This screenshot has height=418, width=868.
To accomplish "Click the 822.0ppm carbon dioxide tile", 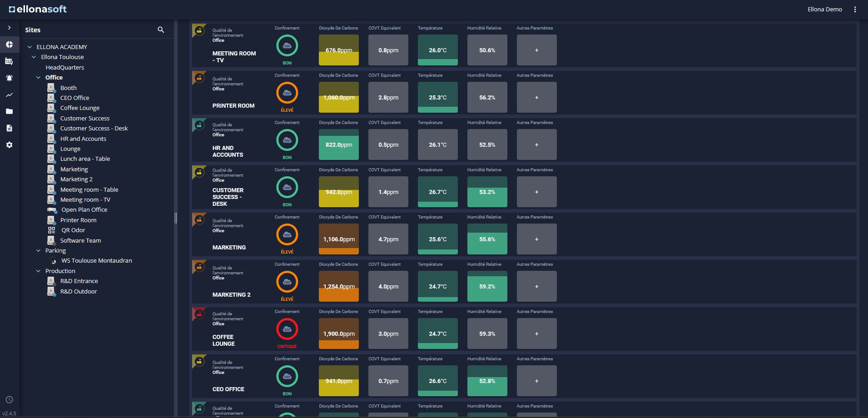I will pos(339,144).
